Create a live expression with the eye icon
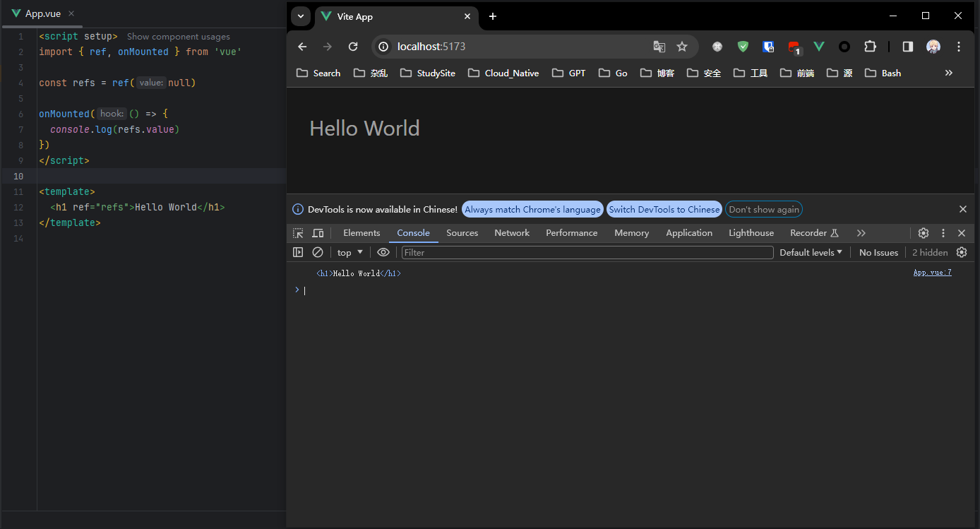 [x=383, y=252]
